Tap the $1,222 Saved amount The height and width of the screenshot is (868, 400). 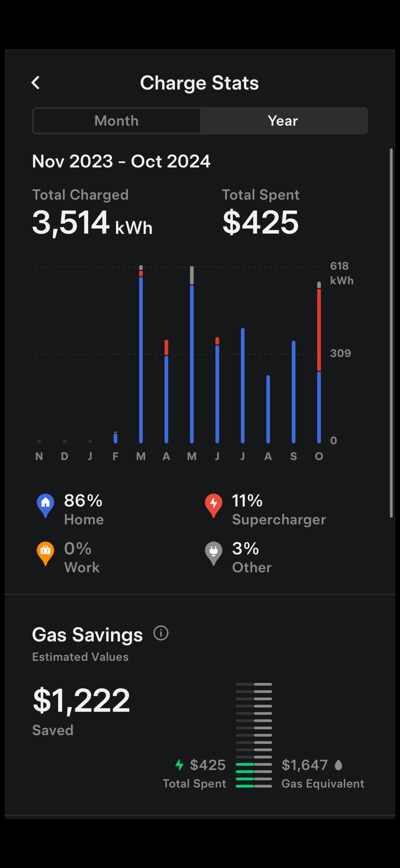tap(81, 700)
